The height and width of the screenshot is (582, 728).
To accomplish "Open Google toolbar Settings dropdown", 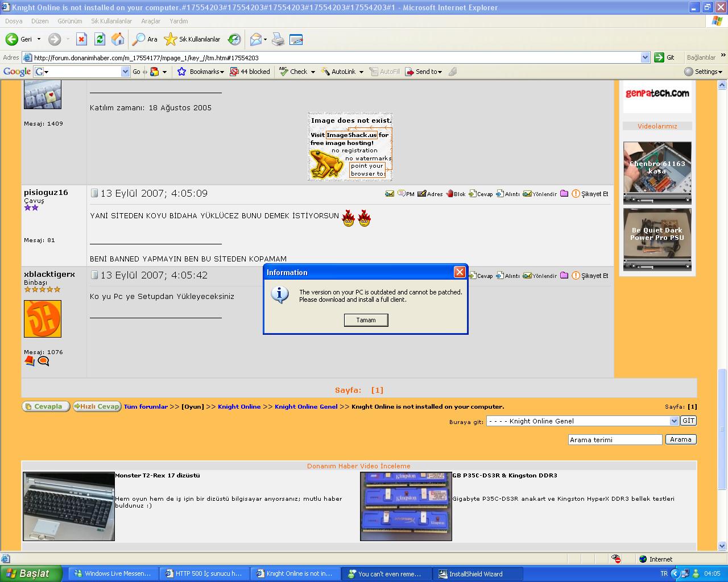I will (703, 72).
